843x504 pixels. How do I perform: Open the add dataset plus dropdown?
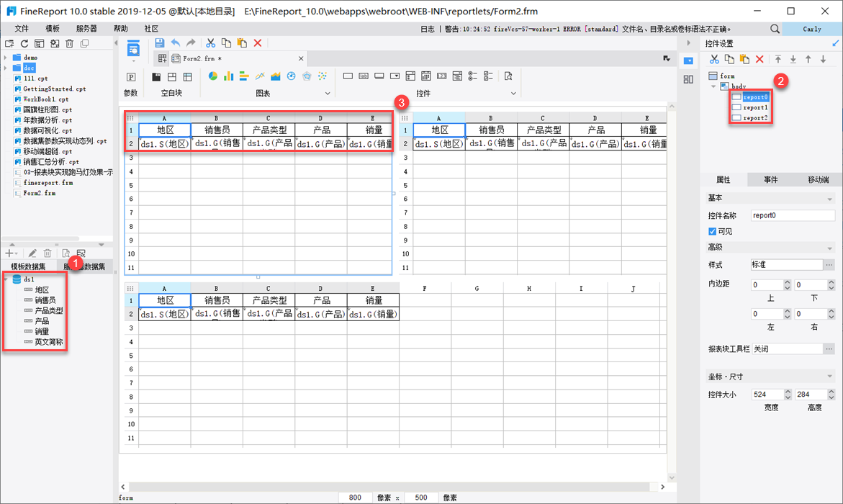point(12,253)
